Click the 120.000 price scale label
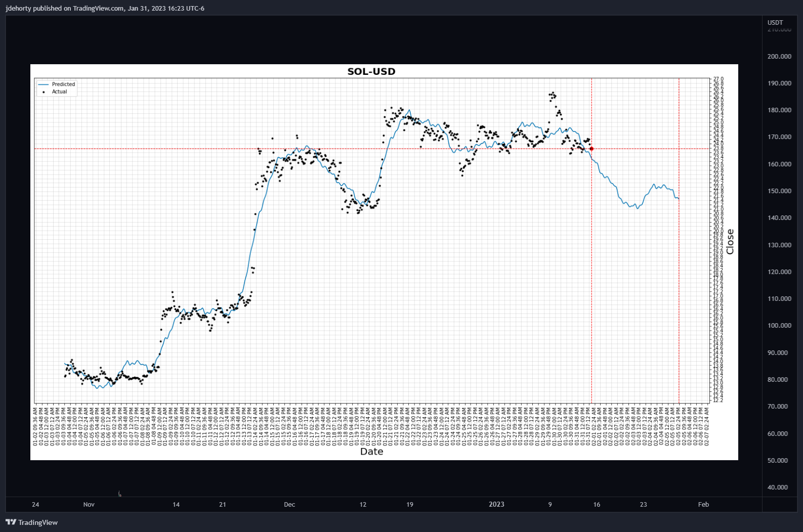Image resolution: width=803 pixels, height=532 pixels. coord(779,272)
